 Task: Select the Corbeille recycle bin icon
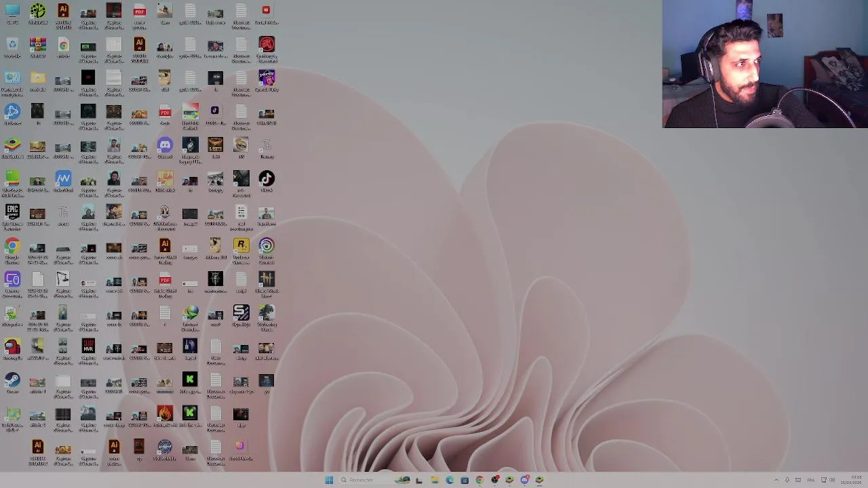[12, 45]
